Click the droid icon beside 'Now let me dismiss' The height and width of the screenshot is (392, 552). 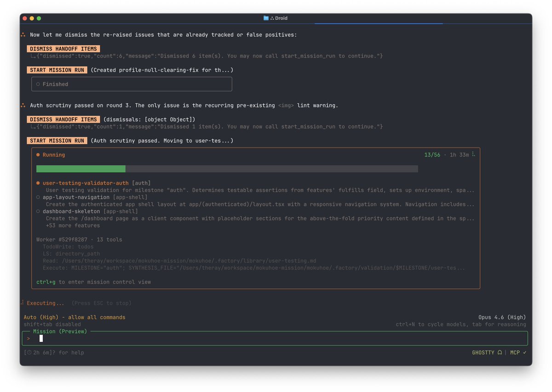[x=23, y=34]
